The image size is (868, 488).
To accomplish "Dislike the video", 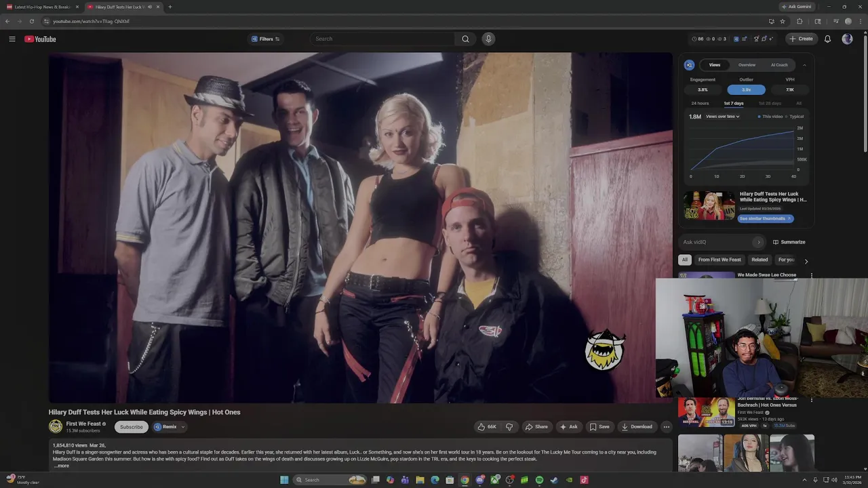I will (509, 427).
